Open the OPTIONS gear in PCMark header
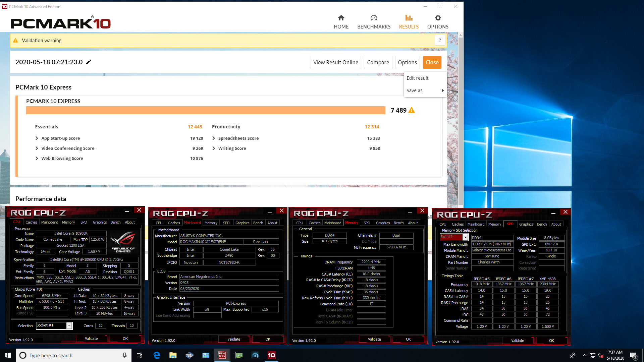644x362 pixels. pyautogui.click(x=438, y=22)
